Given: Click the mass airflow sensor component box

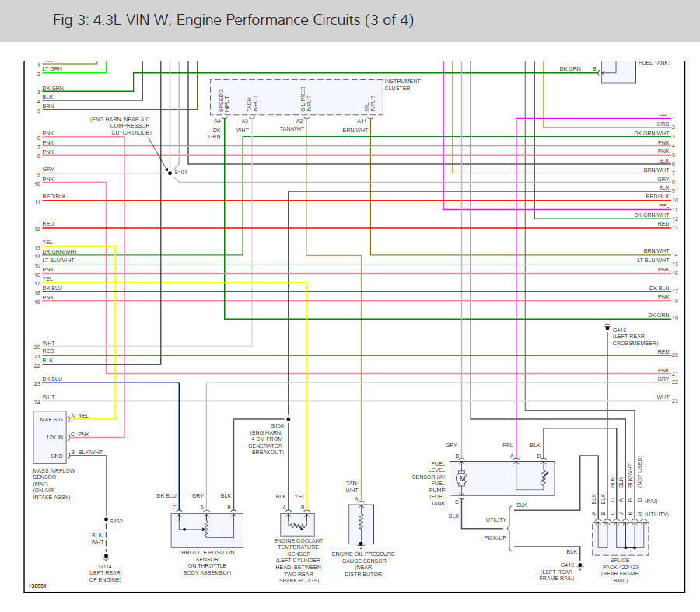Looking at the screenshot, I should (50, 438).
